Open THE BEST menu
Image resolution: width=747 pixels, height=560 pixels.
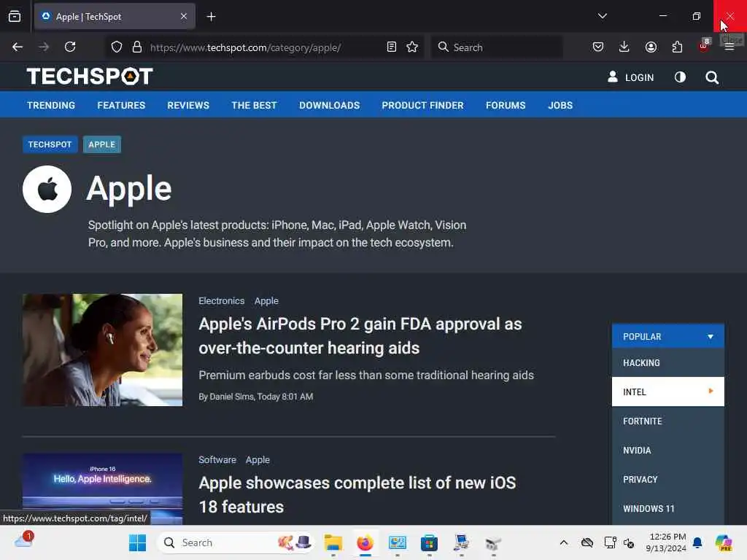click(254, 105)
